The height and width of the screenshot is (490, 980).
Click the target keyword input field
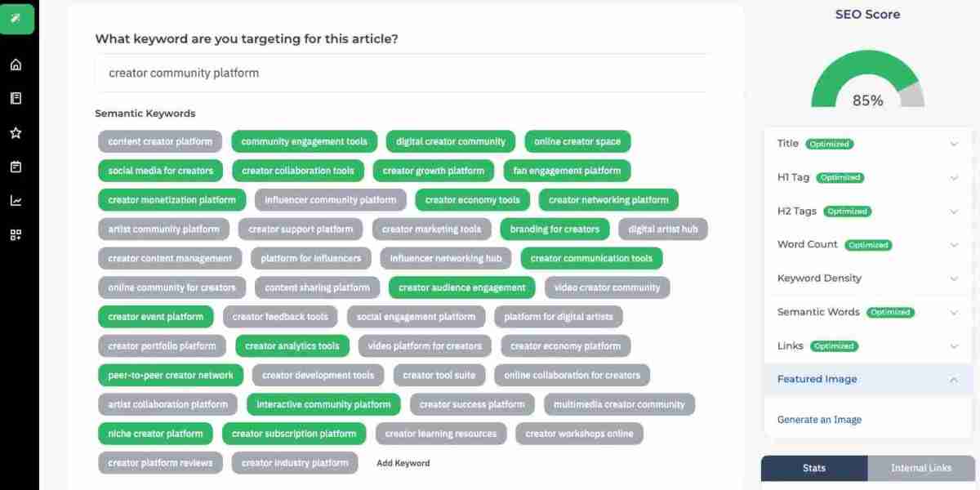(403, 73)
